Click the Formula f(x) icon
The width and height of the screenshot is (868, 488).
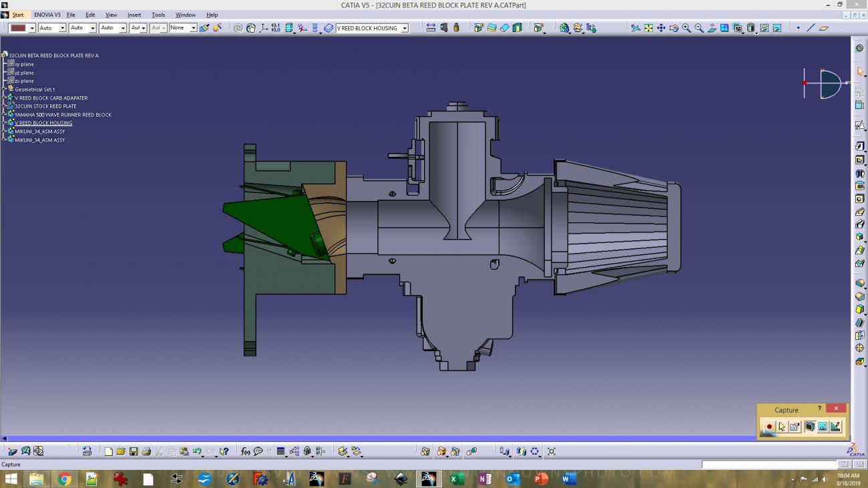coord(245,451)
